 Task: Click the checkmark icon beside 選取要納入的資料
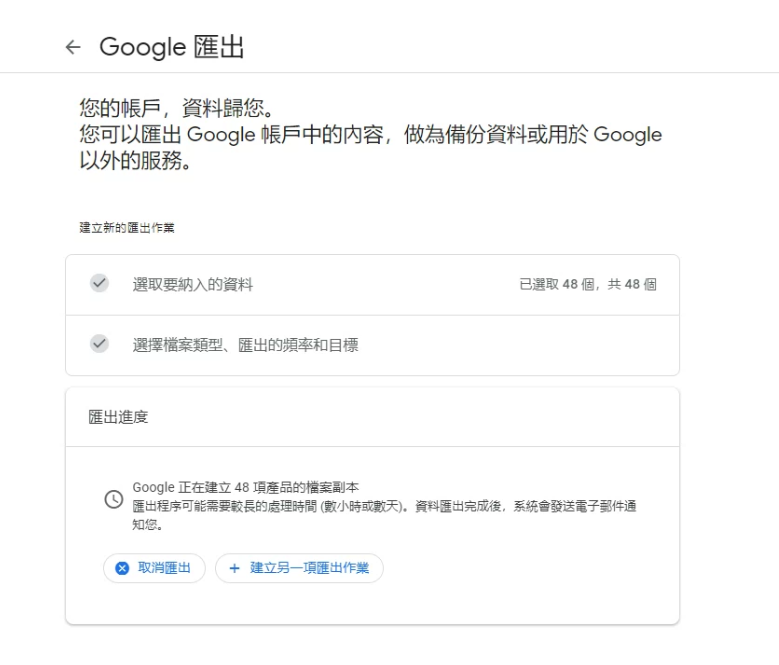point(99,283)
